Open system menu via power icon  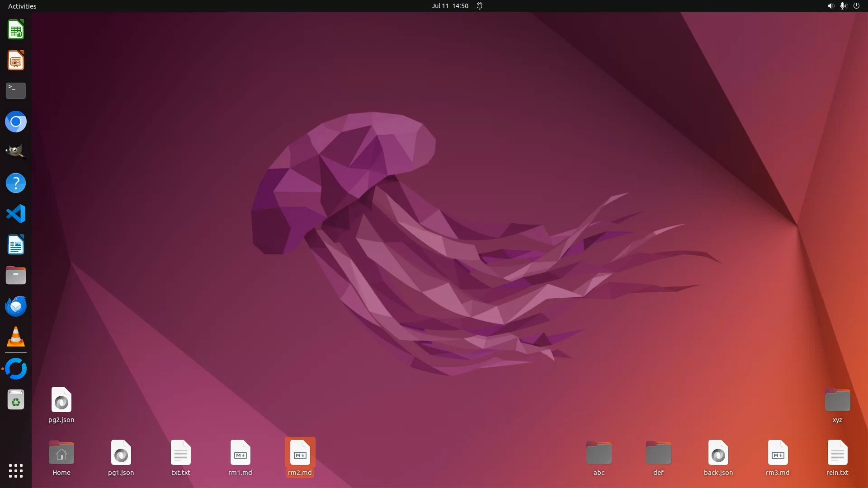[x=856, y=6]
